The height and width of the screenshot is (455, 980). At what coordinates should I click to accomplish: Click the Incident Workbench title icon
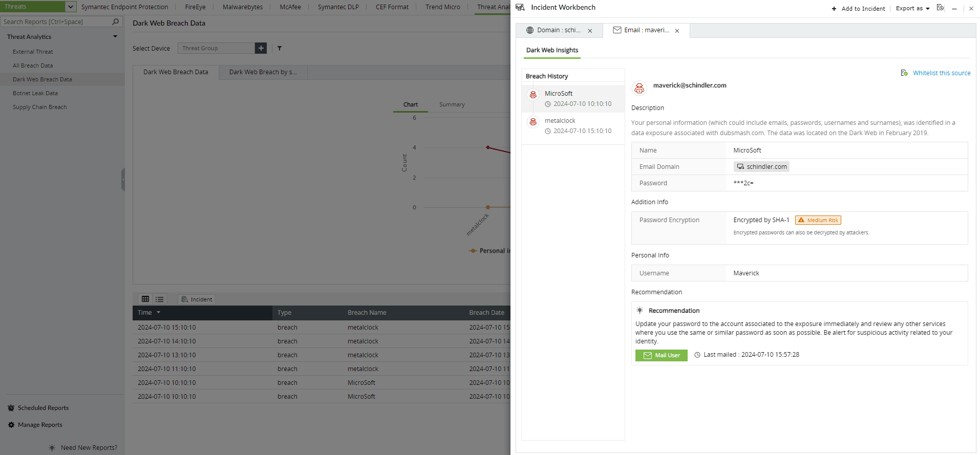(x=520, y=7)
